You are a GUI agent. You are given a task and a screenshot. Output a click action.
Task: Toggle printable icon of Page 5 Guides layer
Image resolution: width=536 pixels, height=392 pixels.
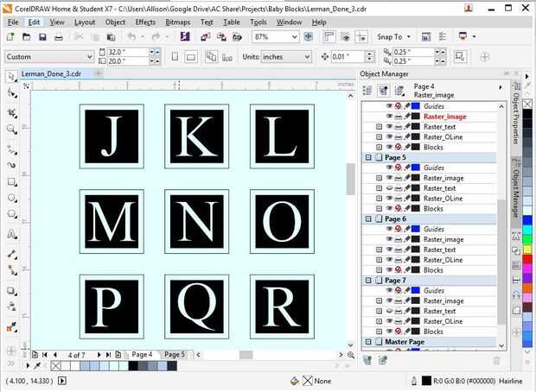coord(399,168)
